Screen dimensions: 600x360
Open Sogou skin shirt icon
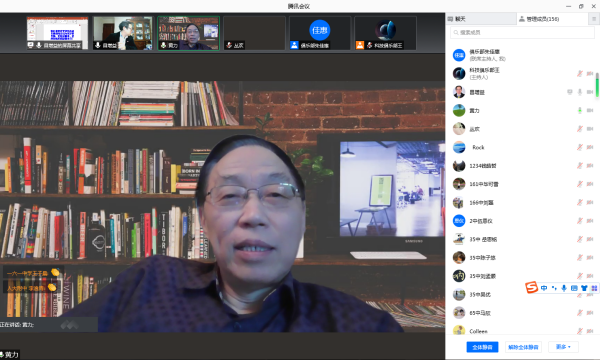(584, 288)
